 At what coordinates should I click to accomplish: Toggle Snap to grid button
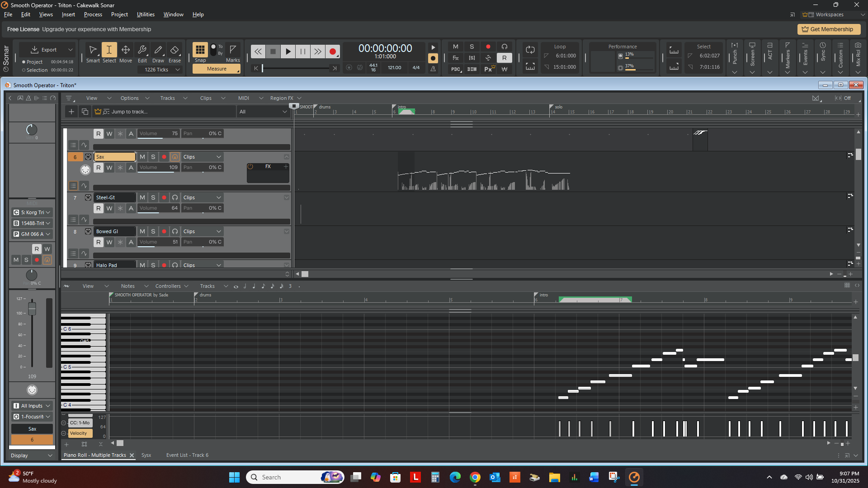200,50
